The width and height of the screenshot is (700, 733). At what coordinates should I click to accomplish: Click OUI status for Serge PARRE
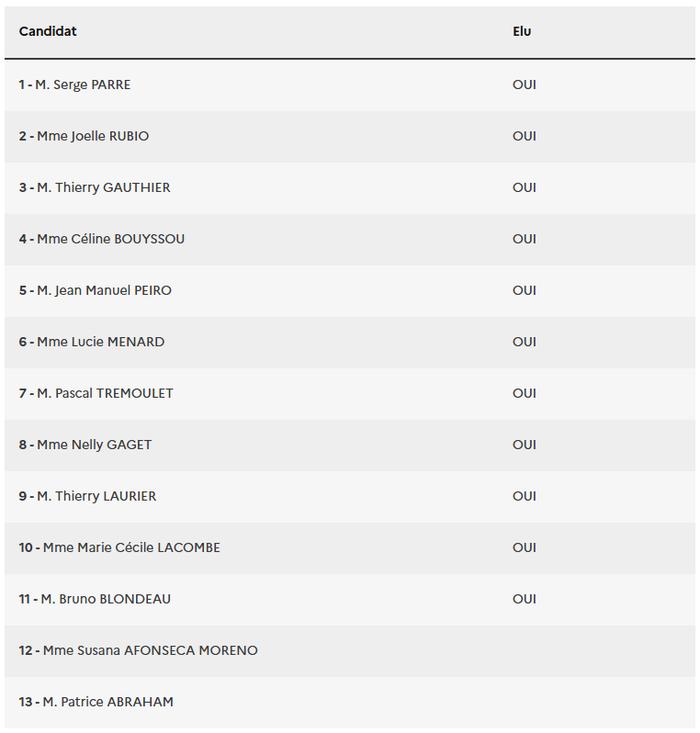click(525, 85)
